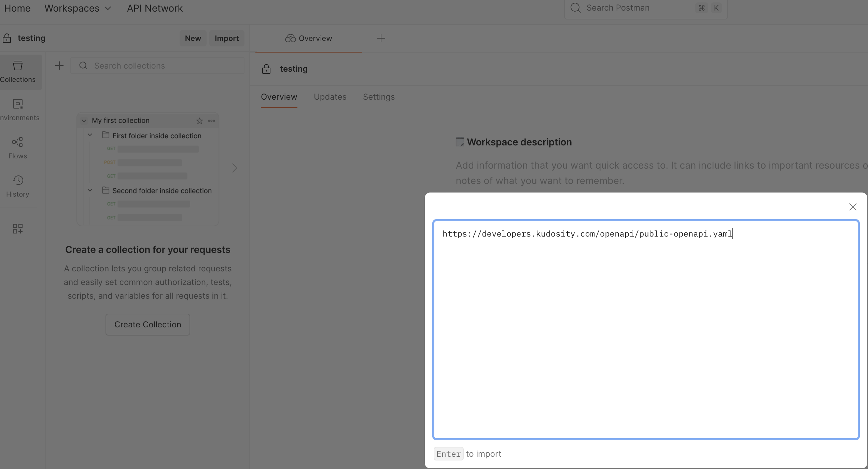This screenshot has width=868, height=469.
Task: Click the Enter key hint to import
Action: 448,454
